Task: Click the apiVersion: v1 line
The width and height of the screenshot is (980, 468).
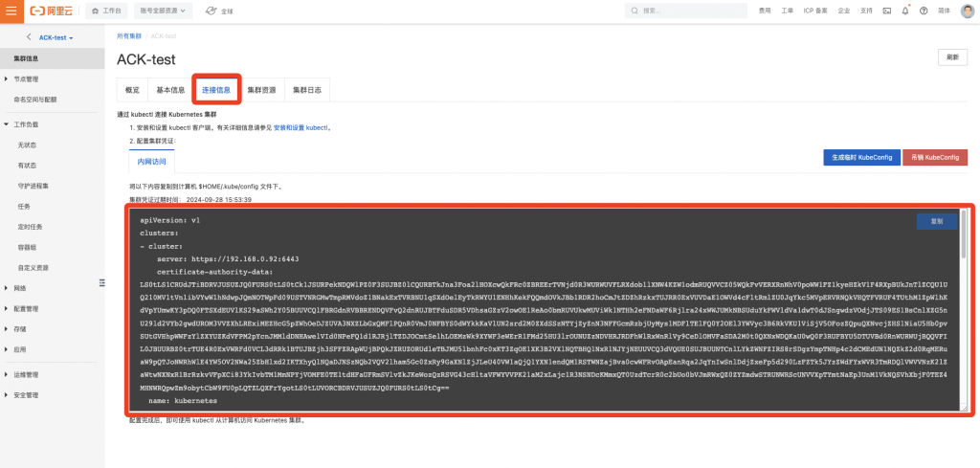Action: [170, 220]
